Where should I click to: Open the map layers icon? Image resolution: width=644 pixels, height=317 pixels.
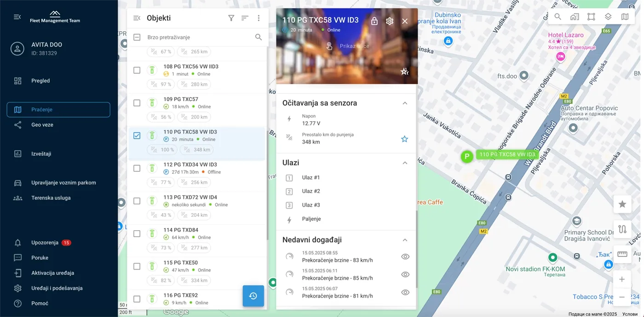coord(608,17)
